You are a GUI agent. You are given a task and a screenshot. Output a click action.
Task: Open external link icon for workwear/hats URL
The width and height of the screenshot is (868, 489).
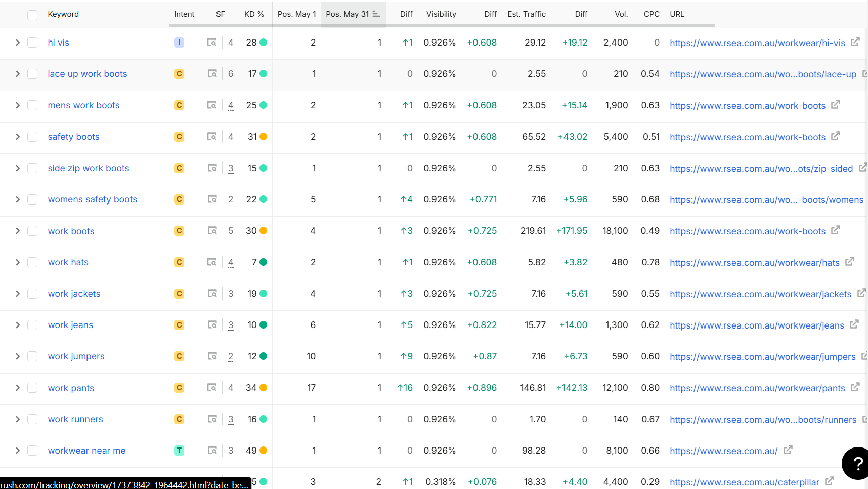click(850, 261)
